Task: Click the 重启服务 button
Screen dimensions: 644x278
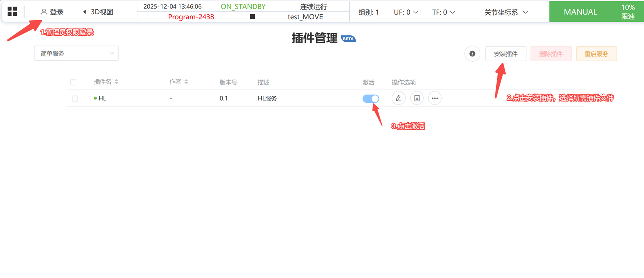Action: [x=596, y=54]
